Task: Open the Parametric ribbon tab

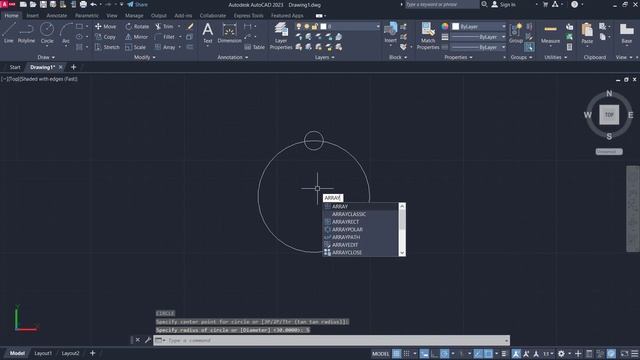Action: point(87,16)
